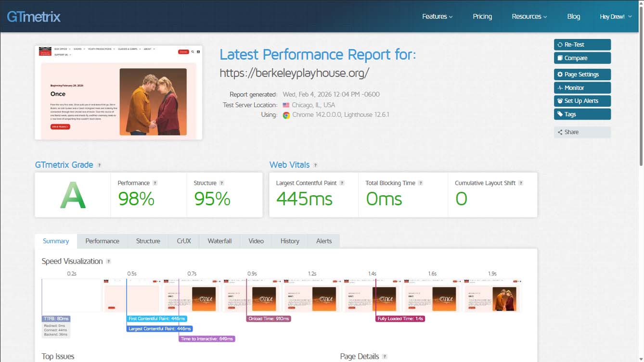Click the Share button
Image resolution: width=644 pixels, height=362 pixels.
pos(582,132)
